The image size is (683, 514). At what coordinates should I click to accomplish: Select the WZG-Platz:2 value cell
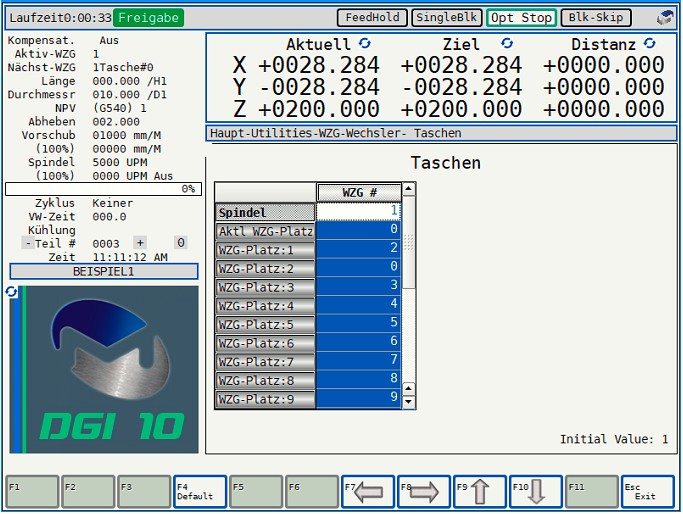(358, 267)
